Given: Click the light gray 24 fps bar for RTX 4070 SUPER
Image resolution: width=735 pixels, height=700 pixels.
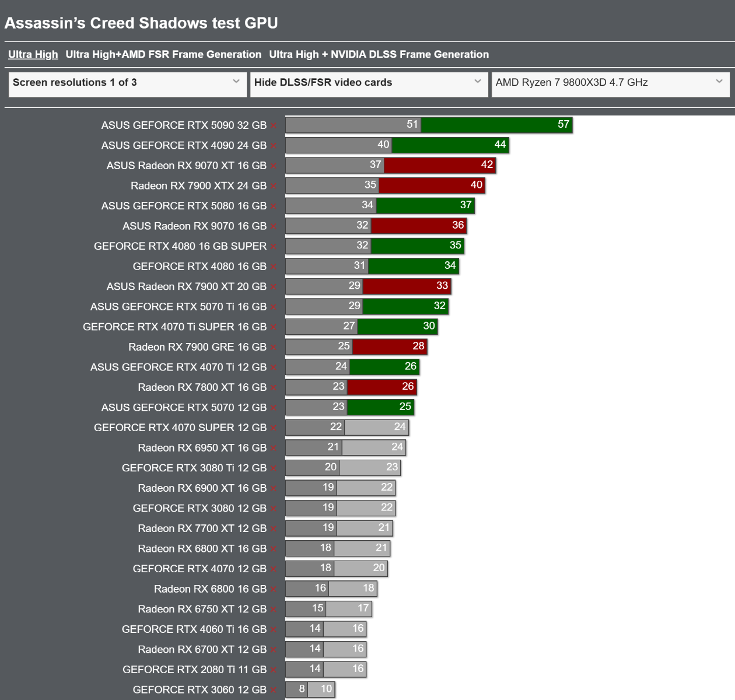Looking at the screenshot, I should click(x=377, y=428).
